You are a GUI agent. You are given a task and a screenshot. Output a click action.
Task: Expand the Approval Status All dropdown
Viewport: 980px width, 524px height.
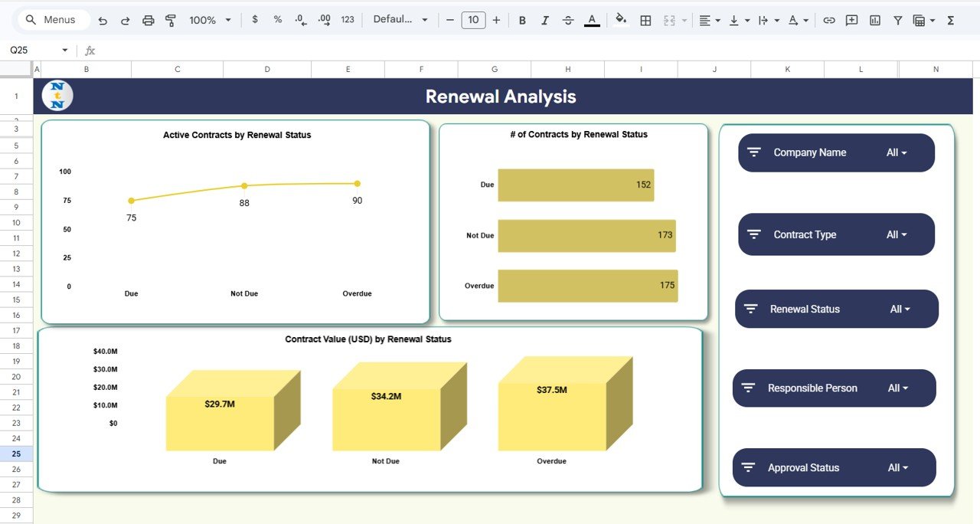tap(896, 467)
